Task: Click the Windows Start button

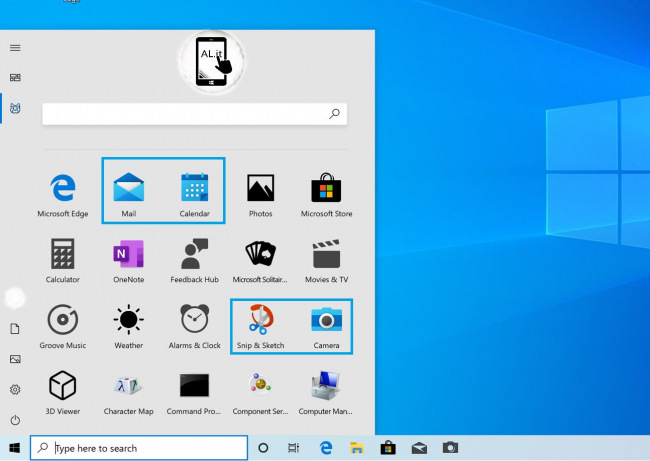Action: click(15, 448)
